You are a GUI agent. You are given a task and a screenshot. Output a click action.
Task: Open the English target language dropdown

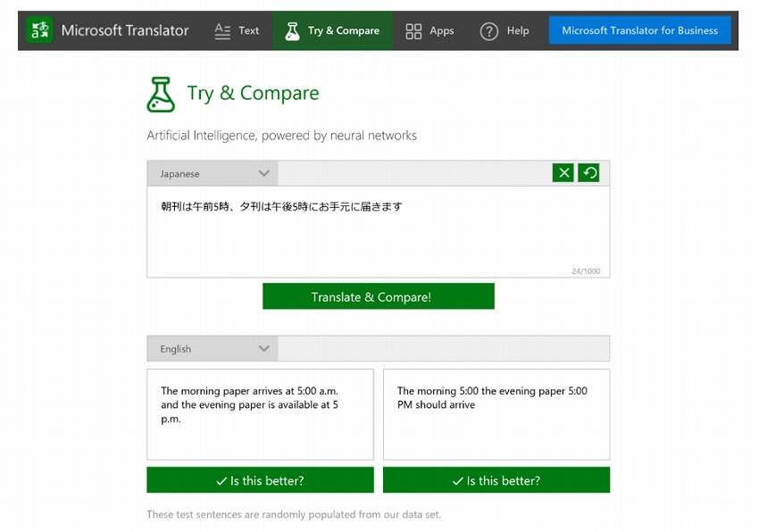[x=213, y=348]
